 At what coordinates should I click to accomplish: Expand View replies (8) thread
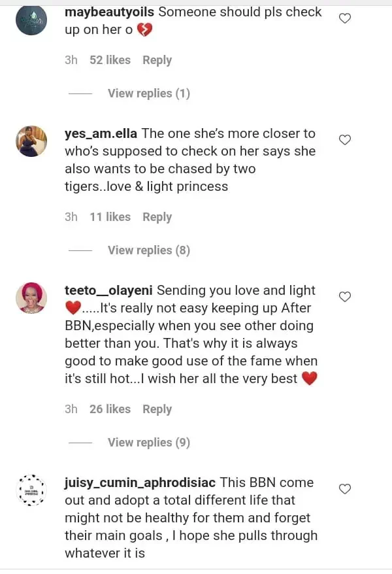(148, 250)
